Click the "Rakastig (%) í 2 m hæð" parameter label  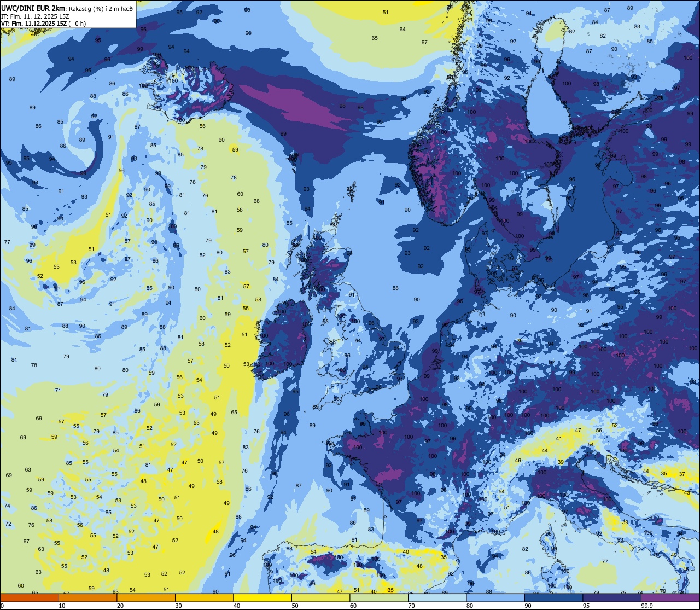pyautogui.click(x=101, y=8)
